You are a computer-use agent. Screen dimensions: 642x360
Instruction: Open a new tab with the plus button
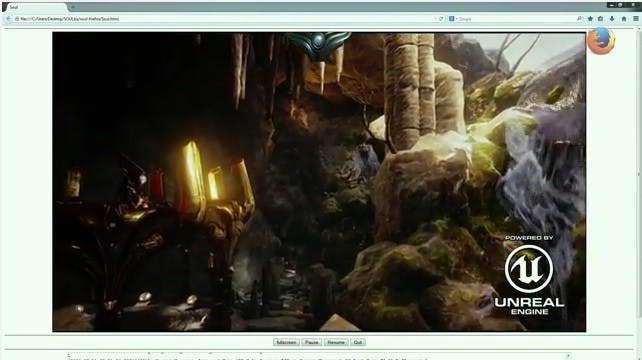(73, 7)
